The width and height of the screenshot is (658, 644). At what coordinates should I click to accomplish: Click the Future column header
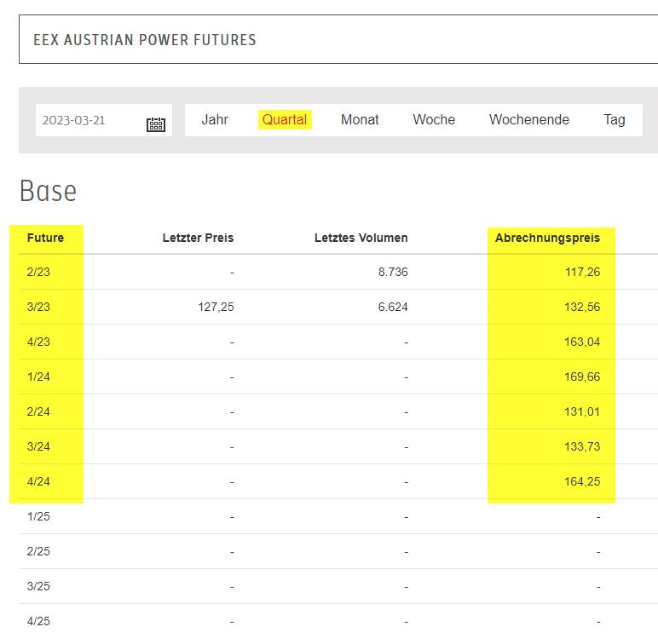click(45, 238)
